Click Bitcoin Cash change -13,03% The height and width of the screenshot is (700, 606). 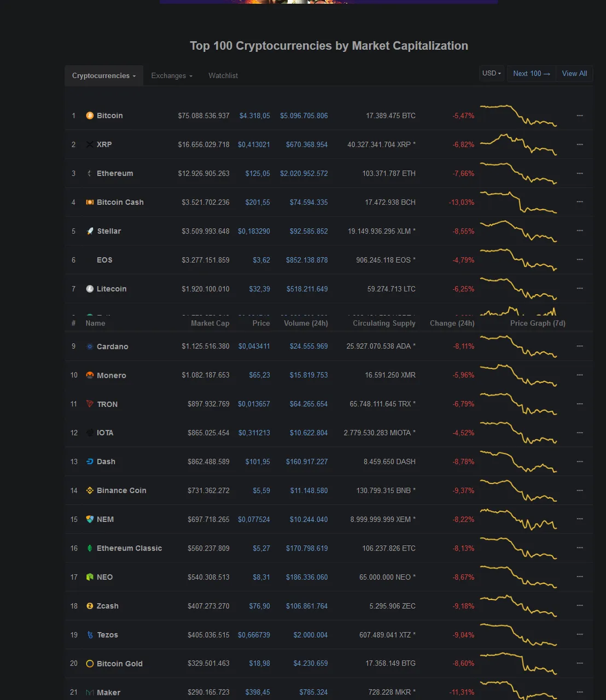[462, 202]
